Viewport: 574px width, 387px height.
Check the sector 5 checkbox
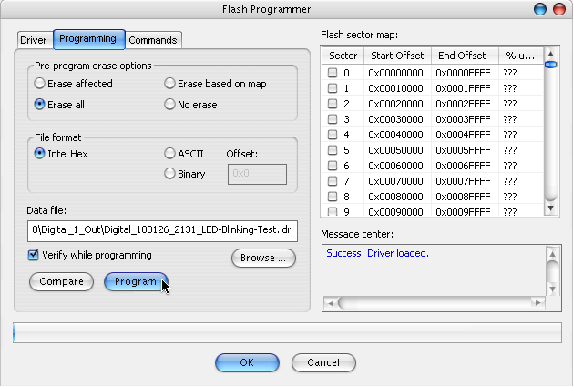click(x=332, y=150)
